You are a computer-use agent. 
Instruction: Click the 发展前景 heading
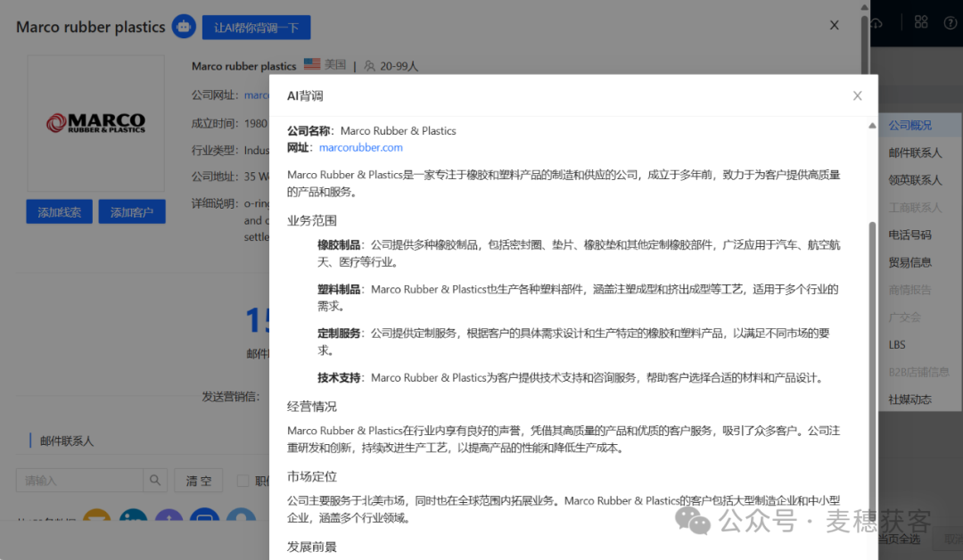point(312,547)
